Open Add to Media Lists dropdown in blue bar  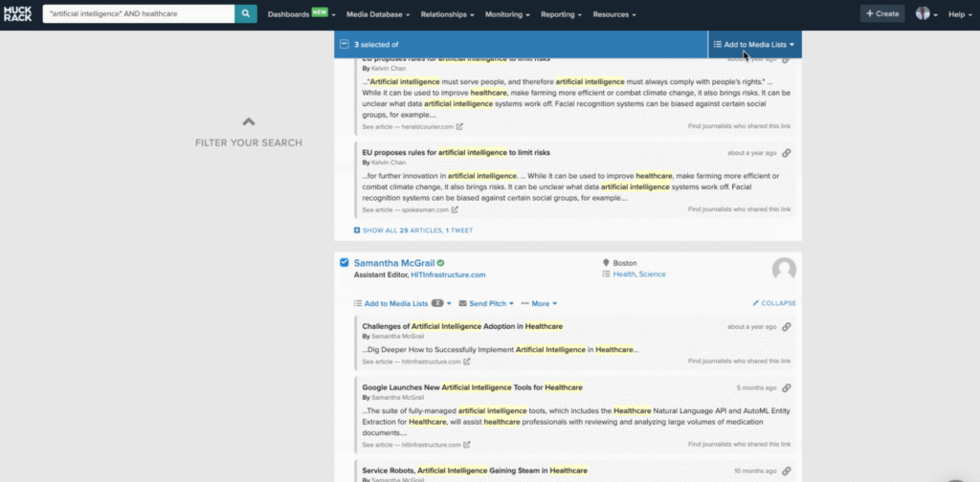[x=754, y=44]
